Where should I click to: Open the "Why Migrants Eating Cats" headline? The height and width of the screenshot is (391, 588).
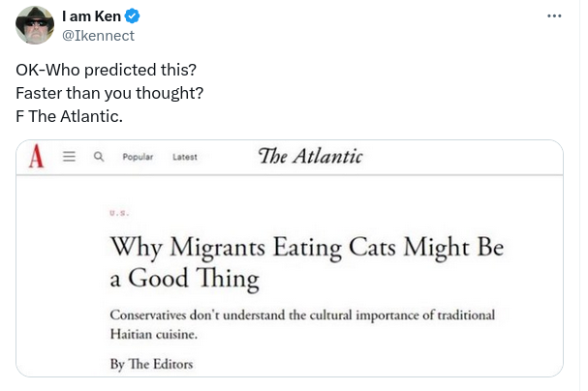[x=306, y=262]
